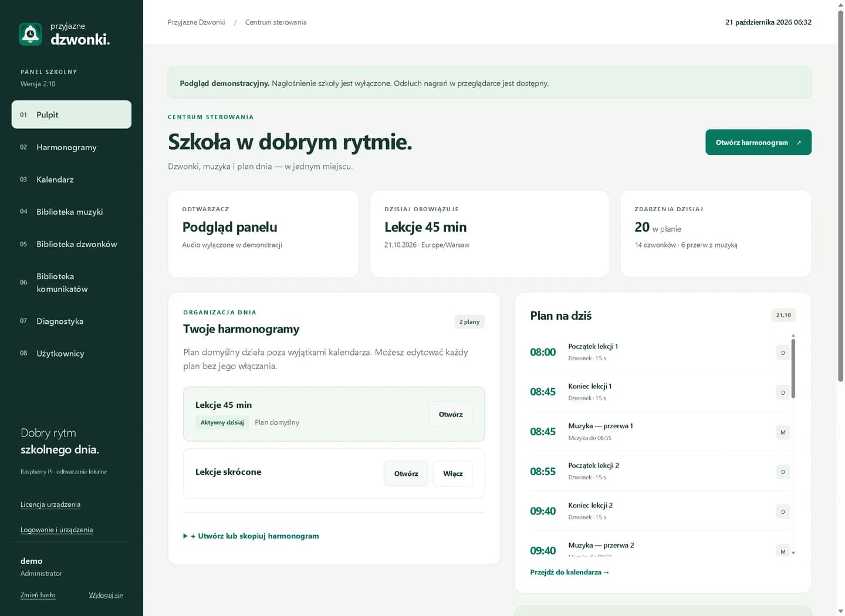Image resolution: width=845 pixels, height=616 pixels.
Task: Click the Przyjazne Dzwonki breadcrumb
Action: [196, 22]
